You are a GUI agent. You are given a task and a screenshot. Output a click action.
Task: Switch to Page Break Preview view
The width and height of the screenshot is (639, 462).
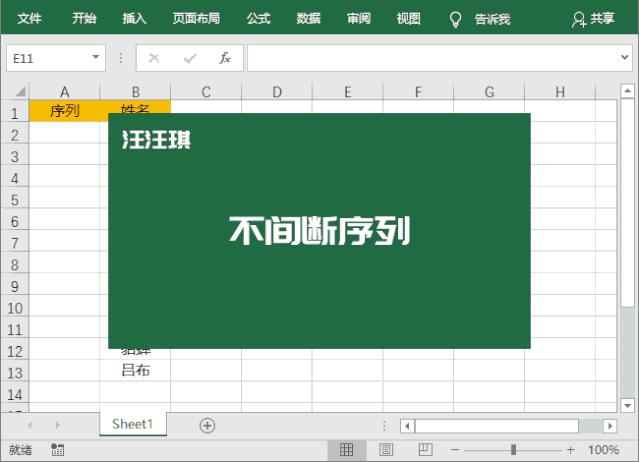(x=424, y=450)
